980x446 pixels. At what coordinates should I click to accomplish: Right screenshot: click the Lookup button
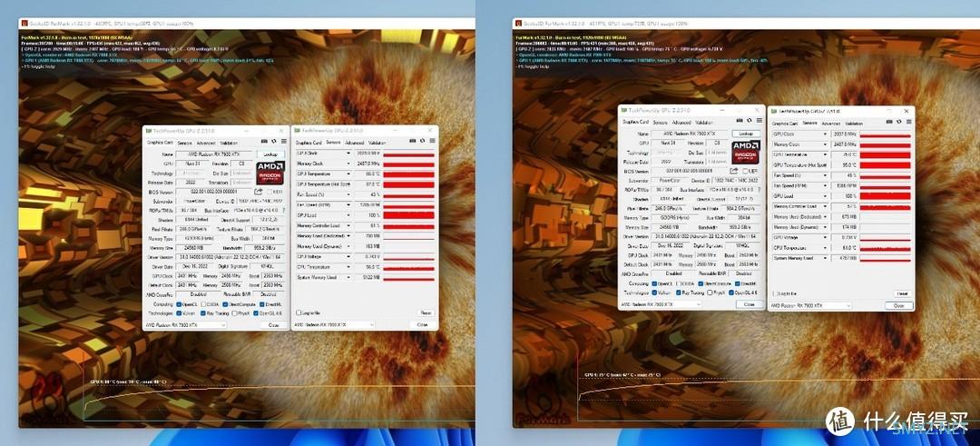(x=746, y=134)
